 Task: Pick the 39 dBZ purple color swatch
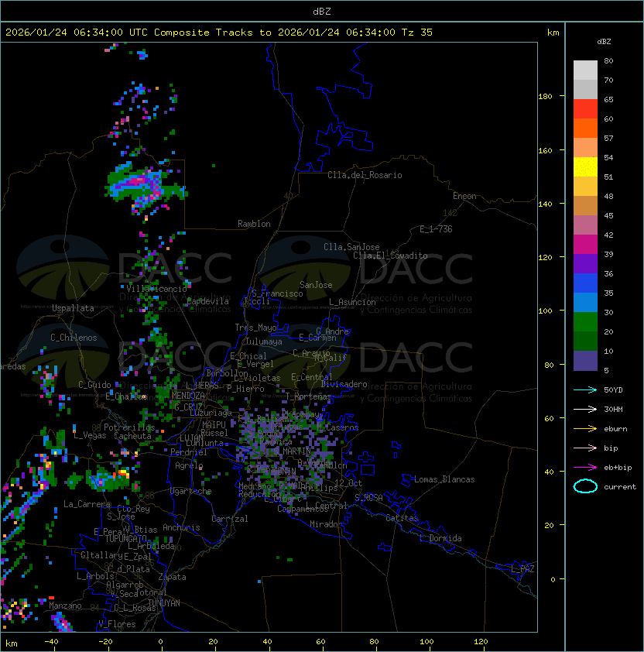point(585,263)
